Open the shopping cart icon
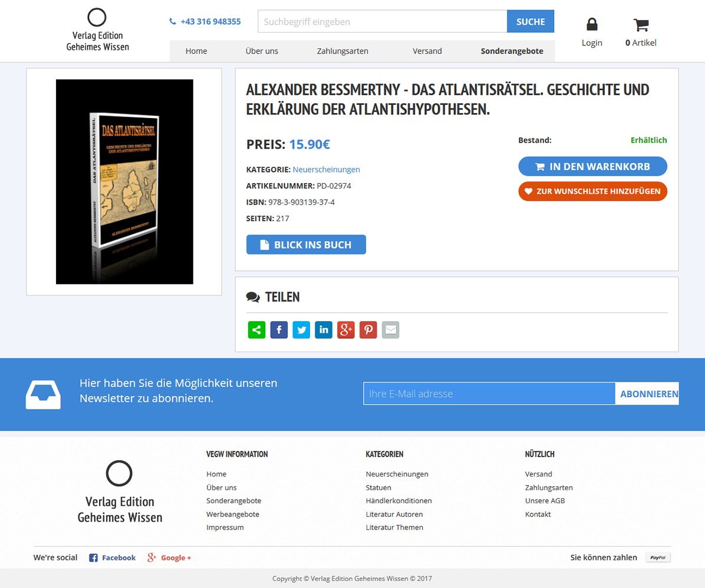705x588 pixels. (x=641, y=25)
